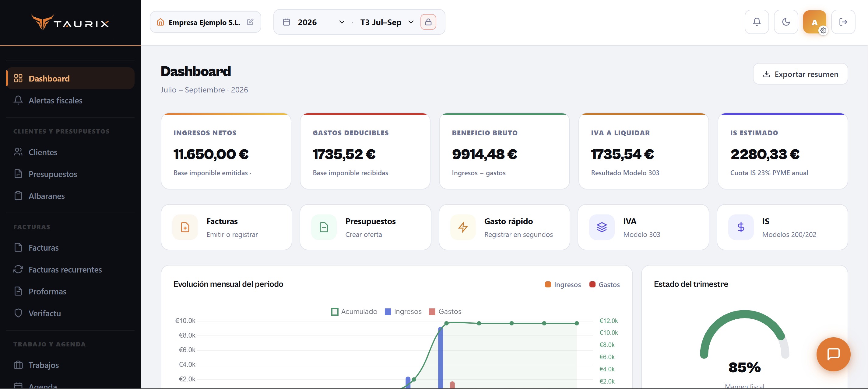Open Facturas in the sidebar menu
This screenshot has width=868, height=389.
tap(70, 248)
